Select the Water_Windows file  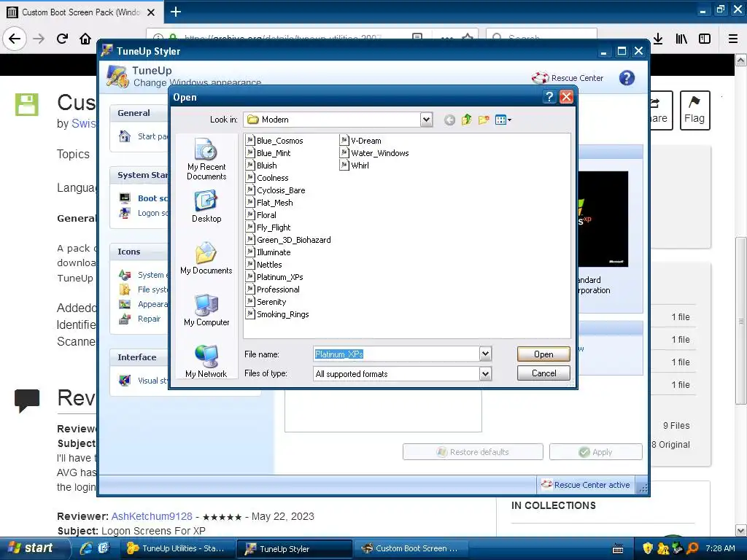click(x=374, y=153)
